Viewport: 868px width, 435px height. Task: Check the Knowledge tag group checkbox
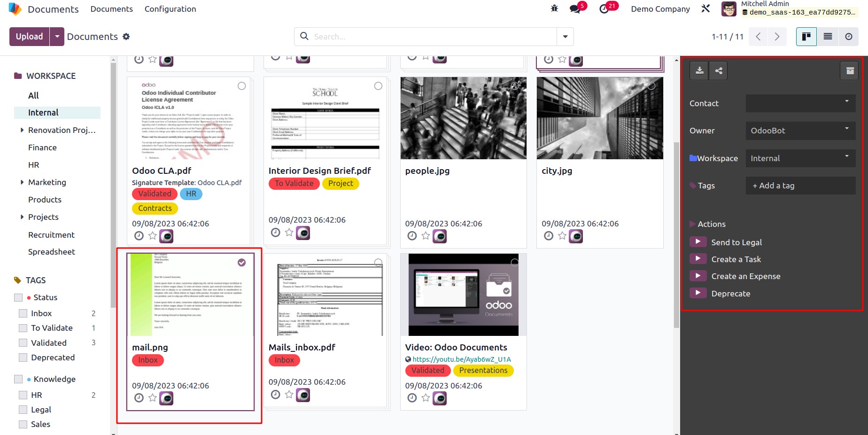click(x=18, y=379)
